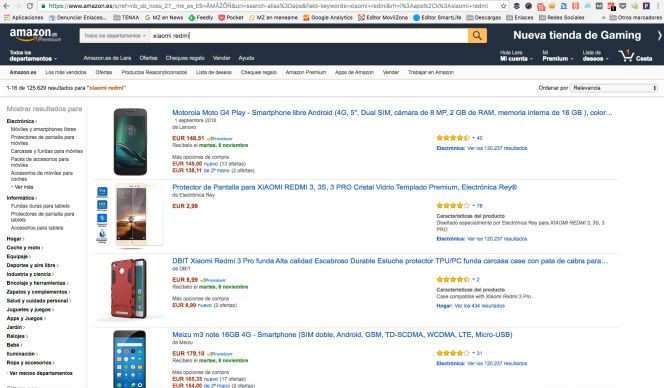Click inside the 'xiaomi redmi' search field
This screenshot has height=388, width=664.
[308, 36]
